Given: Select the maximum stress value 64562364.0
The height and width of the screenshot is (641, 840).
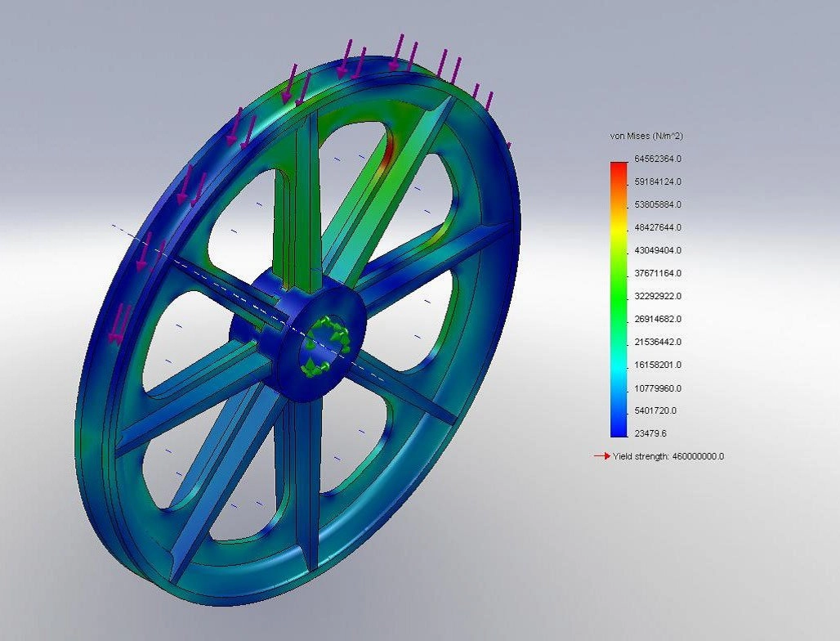Looking at the screenshot, I should coord(658,159).
